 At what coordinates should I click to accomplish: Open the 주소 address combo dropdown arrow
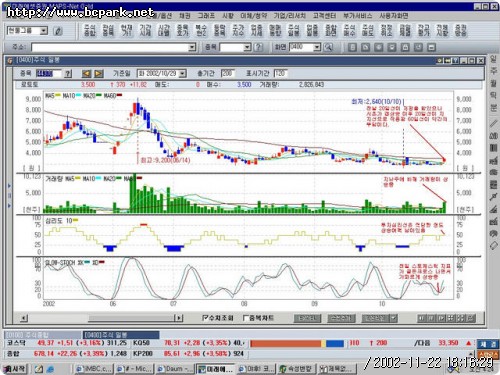tap(192, 47)
